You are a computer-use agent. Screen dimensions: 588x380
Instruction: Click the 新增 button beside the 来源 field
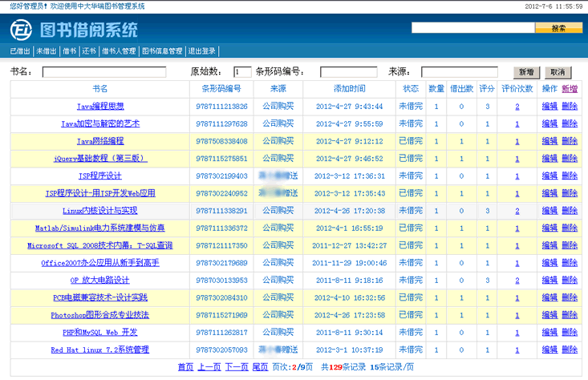pyautogui.click(x=526, y=72)
